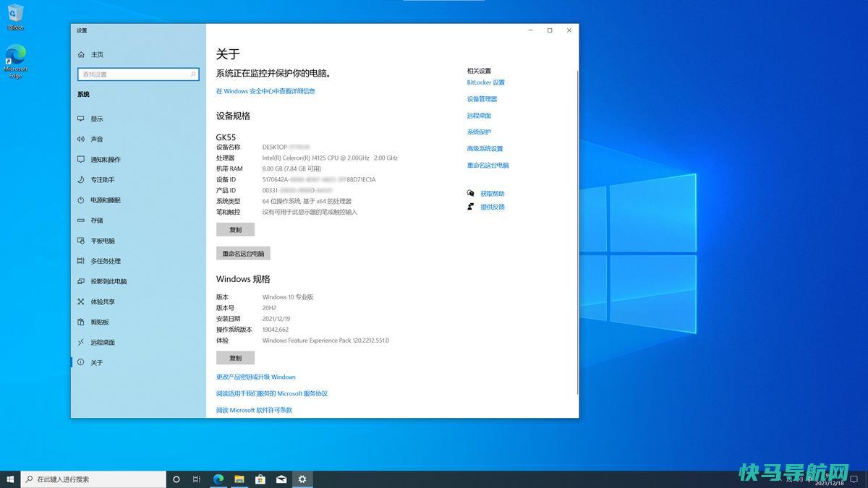868x488 pixels.
Task: Open 高级系统设置 link
Action: [485, 149]
